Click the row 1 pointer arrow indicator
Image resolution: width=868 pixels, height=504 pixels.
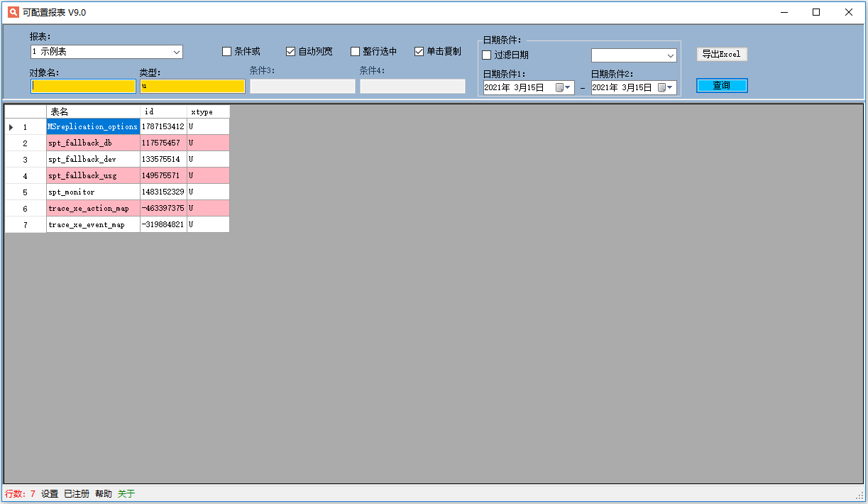[x=11, y=127]
